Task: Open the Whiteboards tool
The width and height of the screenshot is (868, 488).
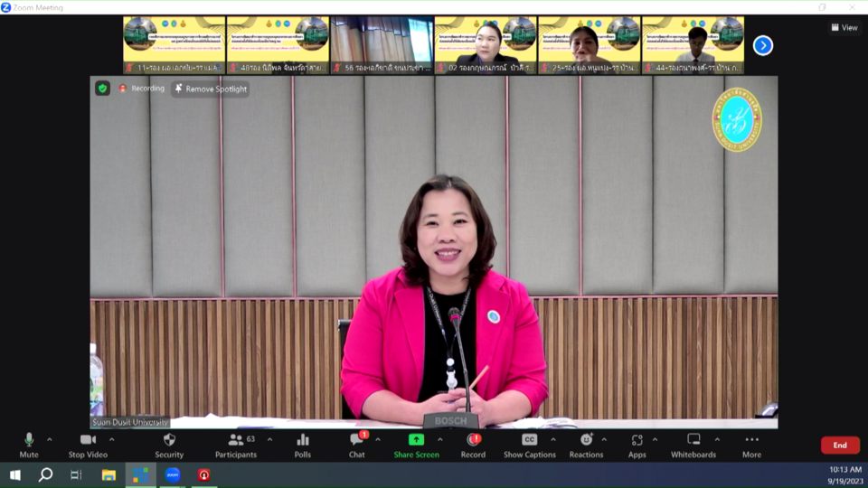Action: tap(693, 445)
